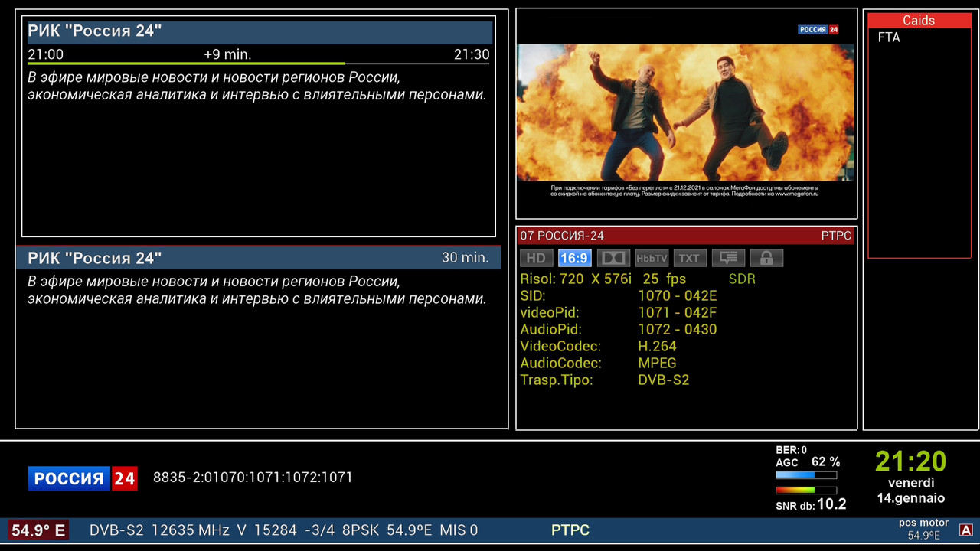Image resolution: width=980 pixels, height=551 pixels.
Task: Click service reference 8835-2:01070:1071:1072:1071
Action: point(253,478)
